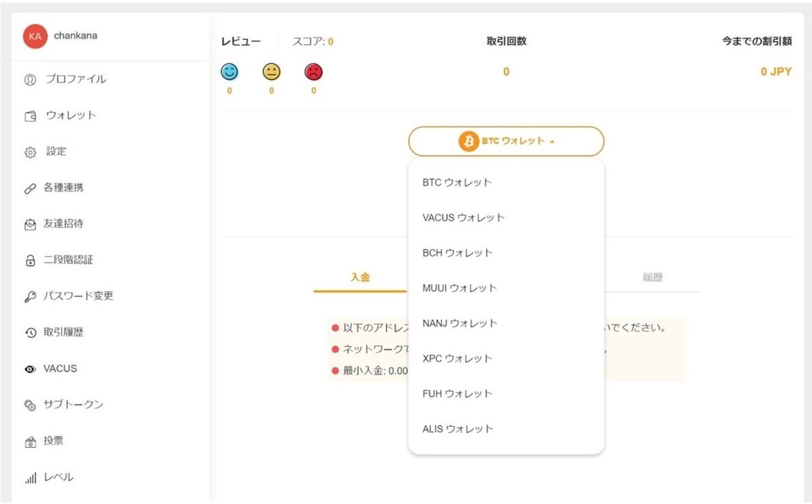Switch to the 履歴 tab
812x504 pixels.
click(x=652, y=277)
